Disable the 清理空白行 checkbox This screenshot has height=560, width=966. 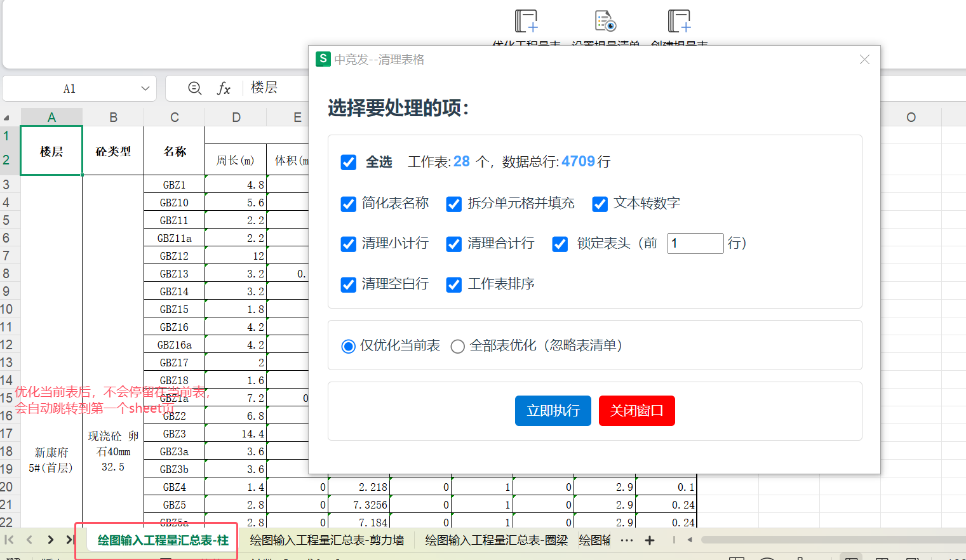[348, 284]
